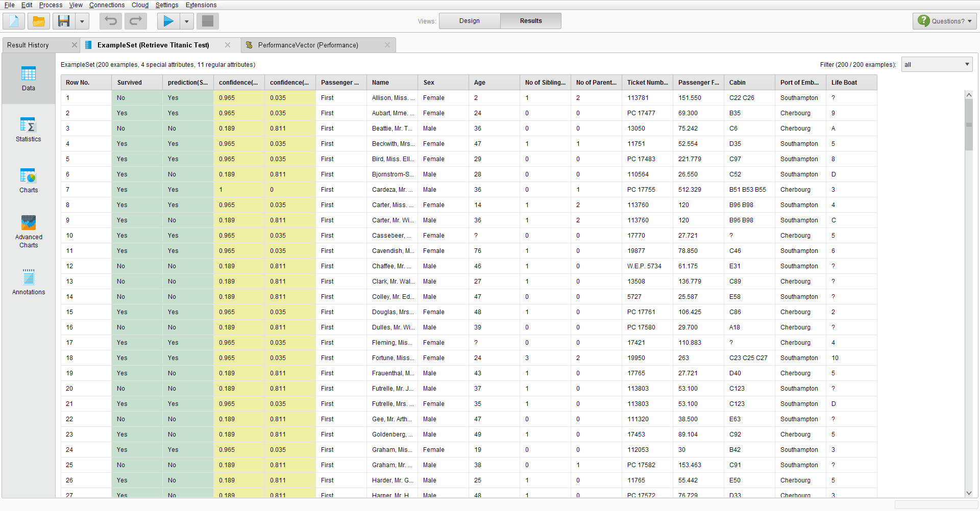Click the Undo arrow in the toolbar
The width and height of the screenshot is (980, 511).
pyautogui.click(x=111, y=21)
